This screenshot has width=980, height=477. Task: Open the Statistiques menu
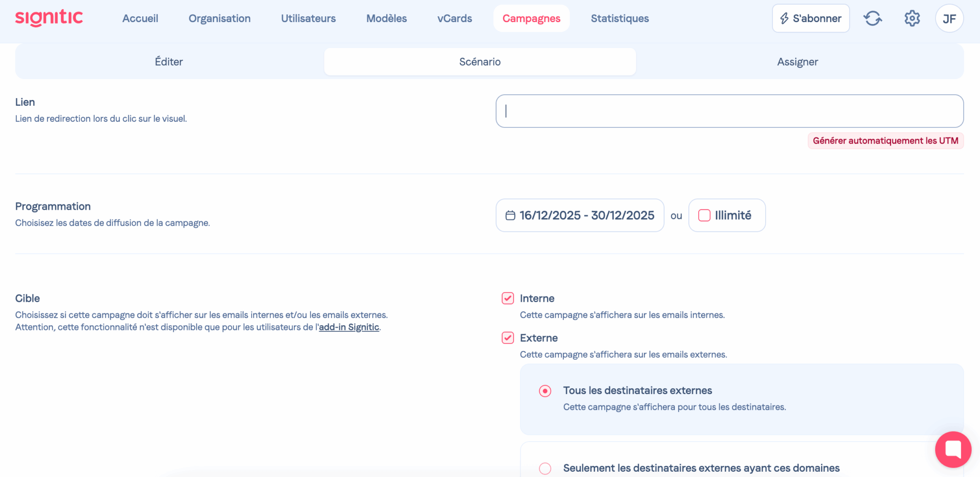click(x=620, y=19)
